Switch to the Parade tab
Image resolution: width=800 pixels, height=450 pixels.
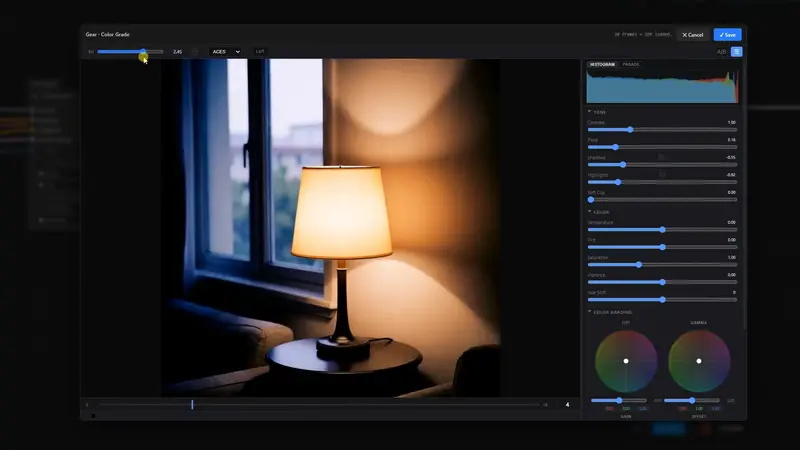pos(631,64)
